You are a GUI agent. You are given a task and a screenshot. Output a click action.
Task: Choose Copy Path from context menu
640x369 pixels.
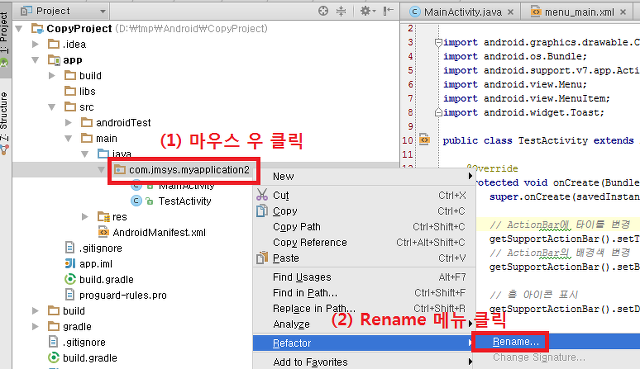364,227
